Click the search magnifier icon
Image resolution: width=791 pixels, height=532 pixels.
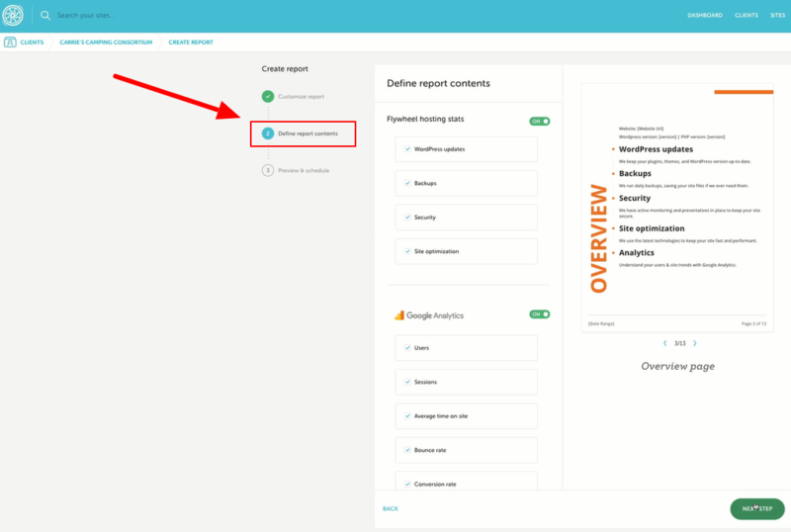point(45,15)
